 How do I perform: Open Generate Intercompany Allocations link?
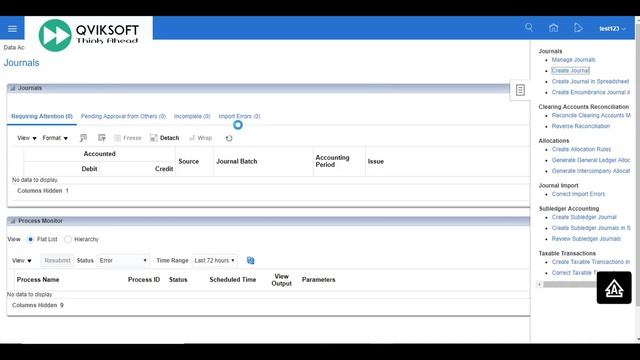591,171
